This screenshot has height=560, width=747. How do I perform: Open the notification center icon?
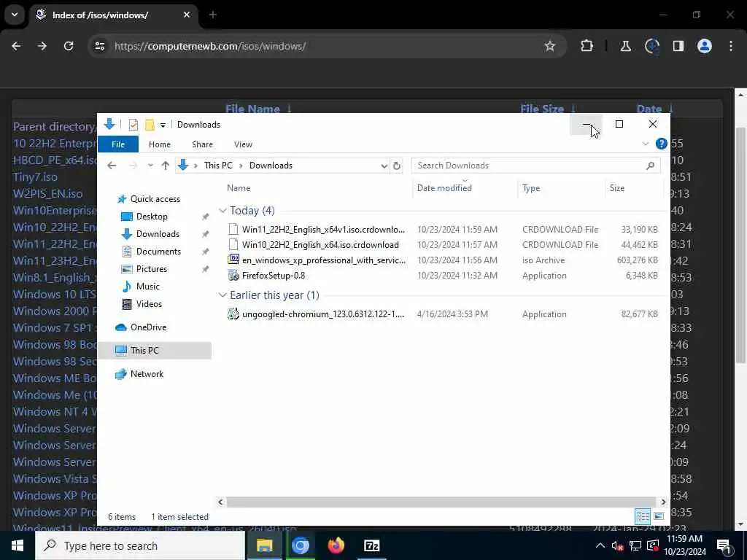(724, 545)
